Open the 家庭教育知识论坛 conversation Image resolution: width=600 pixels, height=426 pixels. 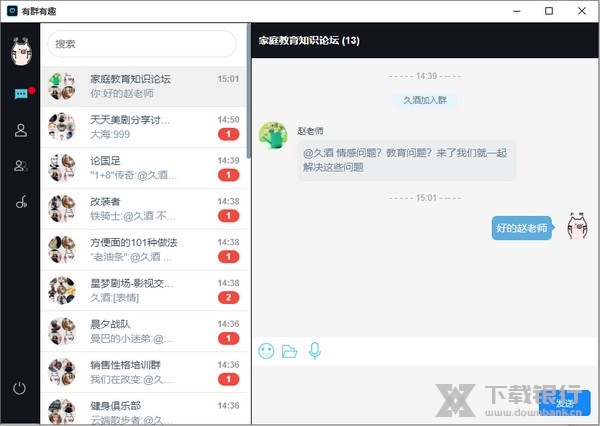pyautogui.click(x=144, y=87)
